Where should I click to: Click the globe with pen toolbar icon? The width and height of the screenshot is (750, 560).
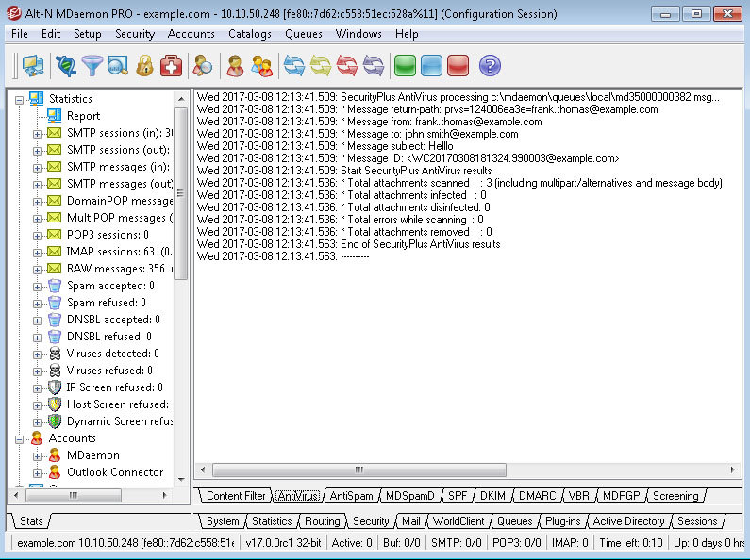click(66, 65)
